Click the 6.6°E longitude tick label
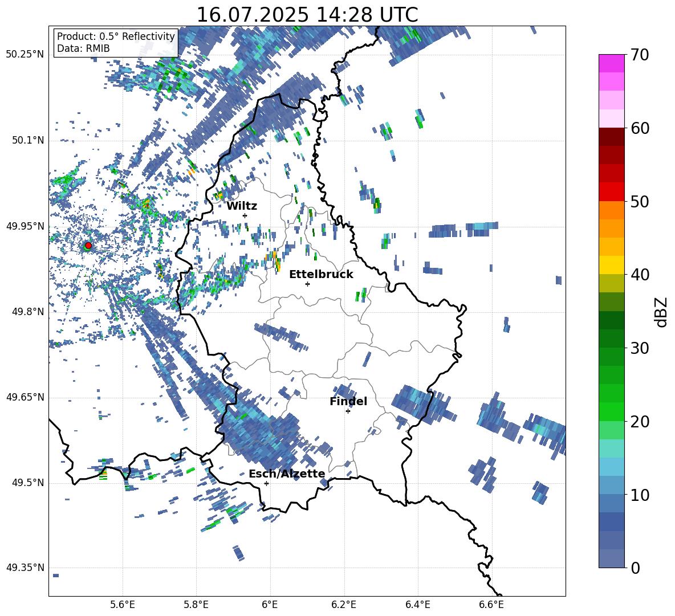This screenshot has width=675, height=616. click(491, 605)
